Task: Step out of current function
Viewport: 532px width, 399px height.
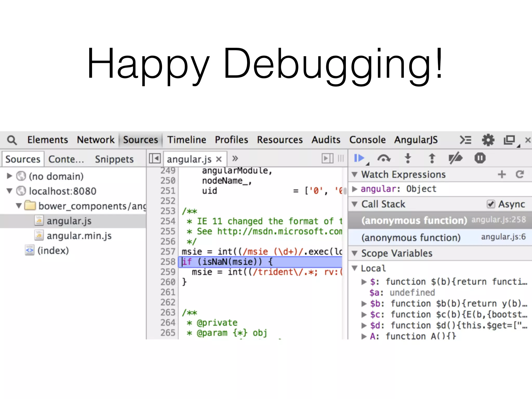Action: pos(432,158)
